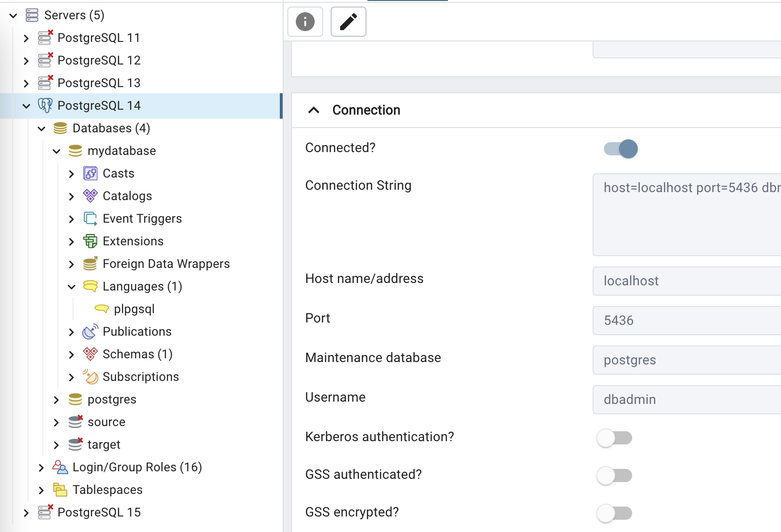781x532 pixels.
Task: Collapse the Connection section
Action: click(x=313, y=110)
